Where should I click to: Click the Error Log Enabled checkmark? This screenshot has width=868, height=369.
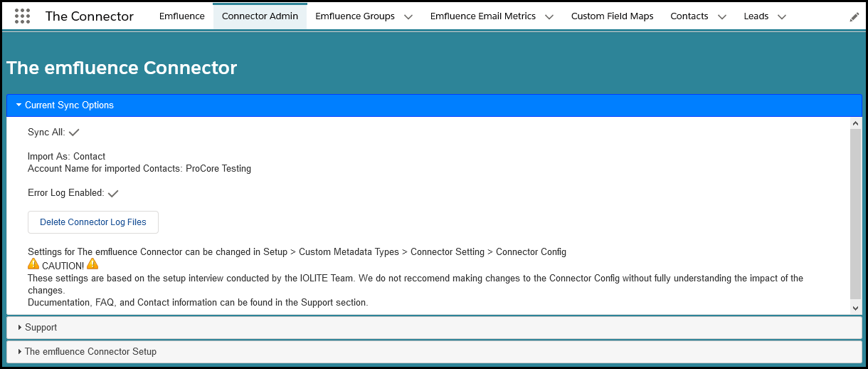click(113, 193)
